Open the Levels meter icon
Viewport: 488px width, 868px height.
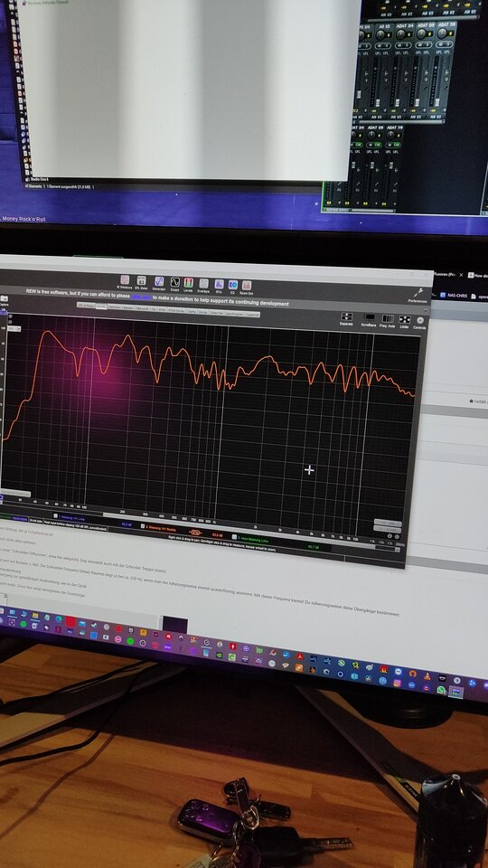(189, 285)
